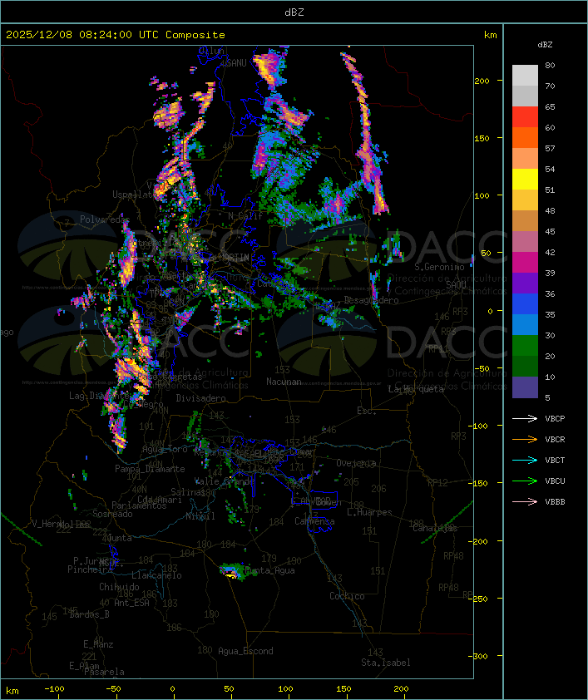Click the Pampa_Diamante place label
Viewport: 588px width, 700px height.
click(150, 469)
